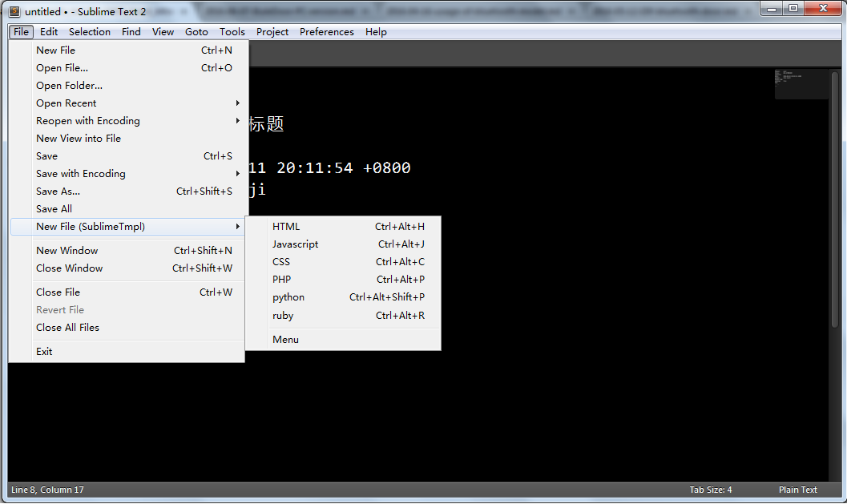Choose Open File... entry
Viewport: 847px width, 504px height.
[x=127, y=68]
